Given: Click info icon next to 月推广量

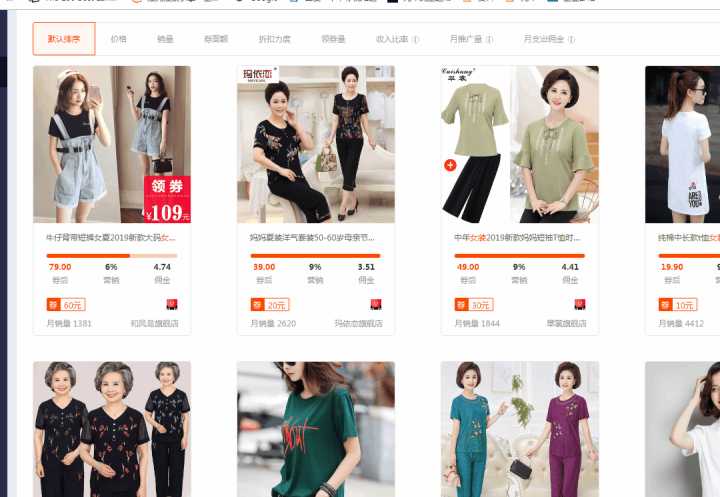Looking at the screenshot, I should tap(489, 40).
